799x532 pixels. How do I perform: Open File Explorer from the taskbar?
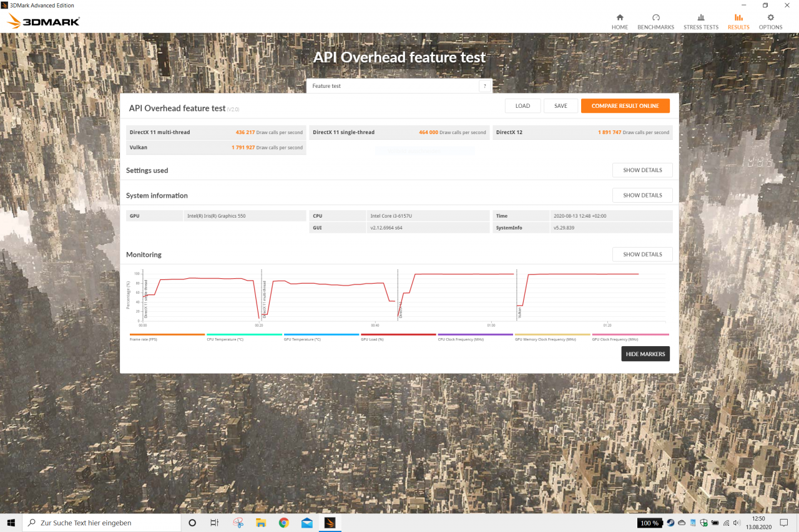(x=261, y=523)
